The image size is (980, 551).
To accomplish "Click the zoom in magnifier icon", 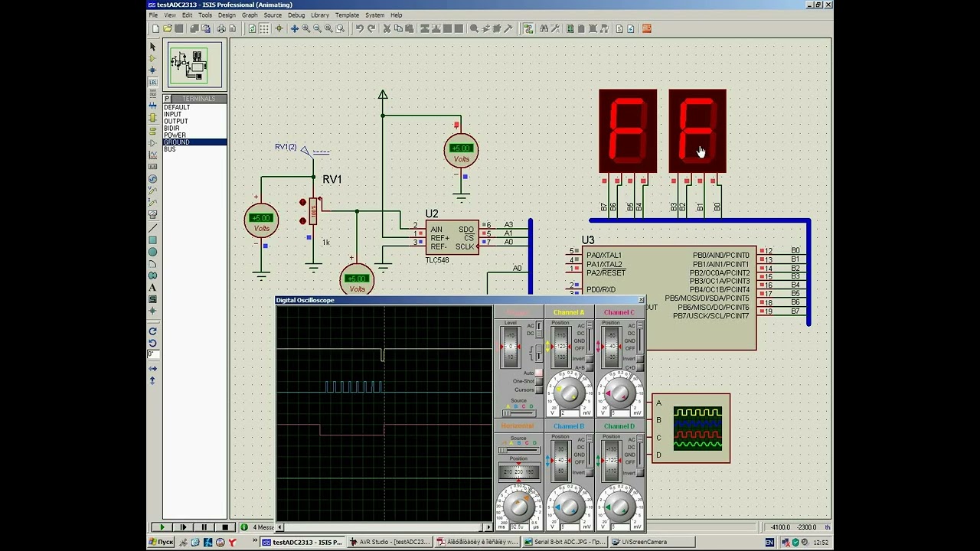I will coord(305,28).
